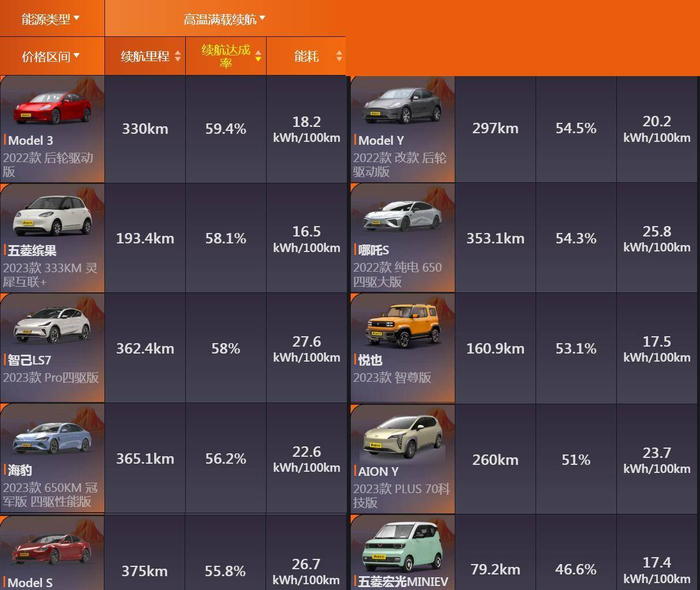Click the Model Y model name
This screenshot has height=590, width=700.
[381, 140]
